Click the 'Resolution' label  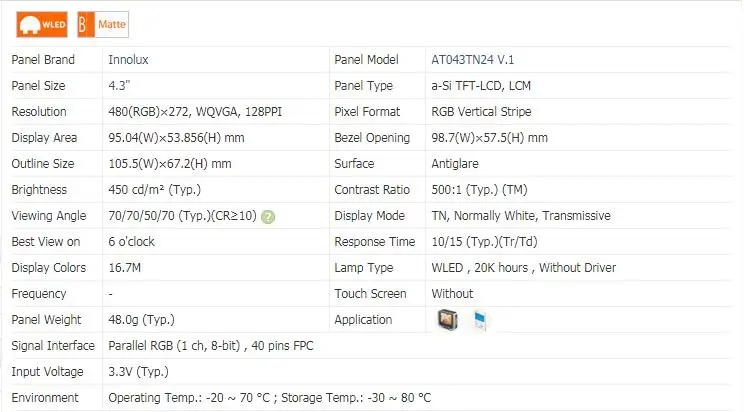point(39,112)
